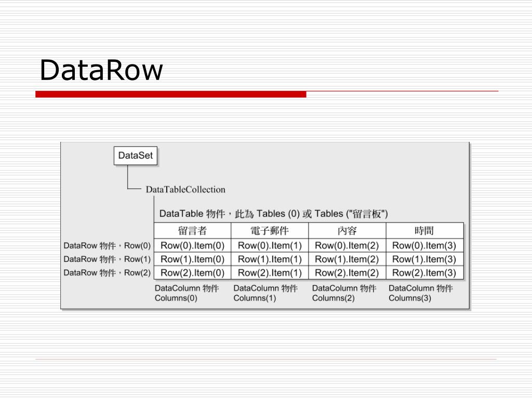532x399 pixels.
Task: Click cell Row(0).Item(2)
Action: 347,245
